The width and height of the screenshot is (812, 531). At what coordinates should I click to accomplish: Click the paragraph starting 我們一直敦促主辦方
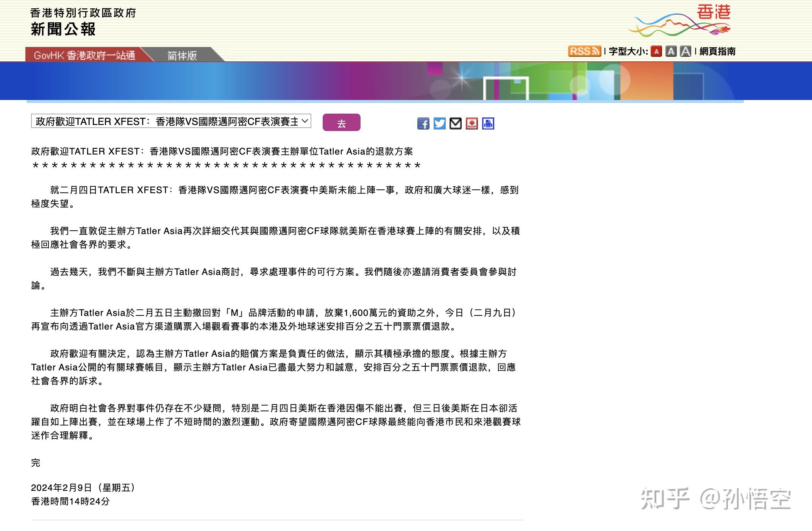[x=276, y=238]
